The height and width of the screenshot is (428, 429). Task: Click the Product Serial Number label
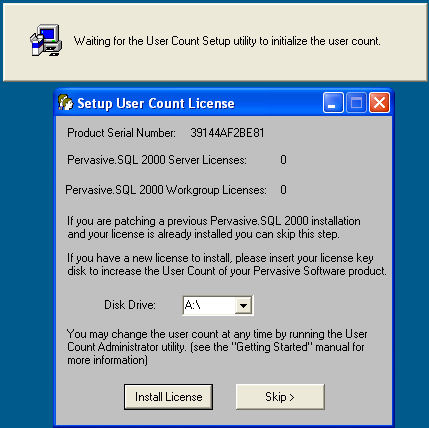pyautogui.click(x=121, y=133)
